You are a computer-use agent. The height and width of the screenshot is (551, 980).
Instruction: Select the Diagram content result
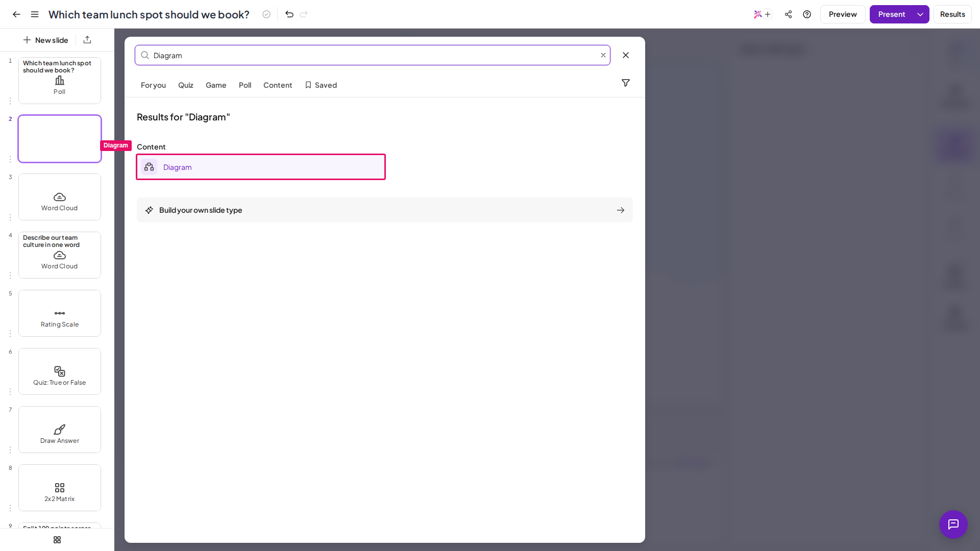[261, 167]
